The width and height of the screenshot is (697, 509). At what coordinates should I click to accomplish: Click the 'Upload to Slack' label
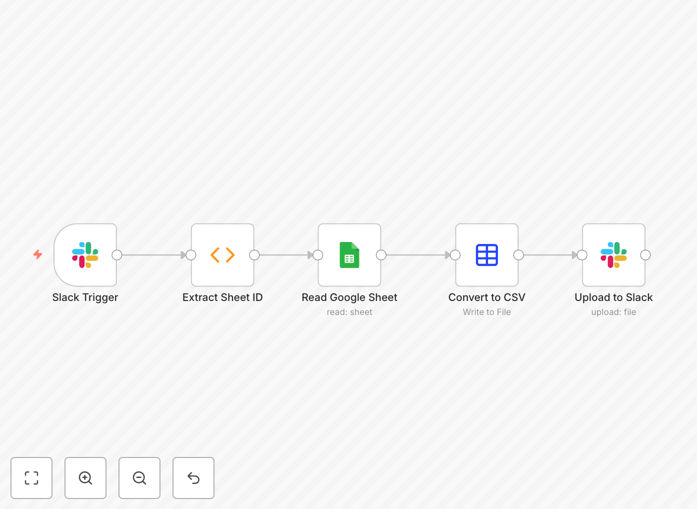coord(614,297)
